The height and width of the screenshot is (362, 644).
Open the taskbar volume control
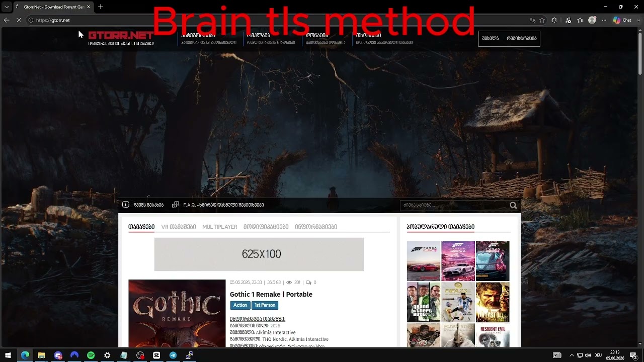(588, 355)
